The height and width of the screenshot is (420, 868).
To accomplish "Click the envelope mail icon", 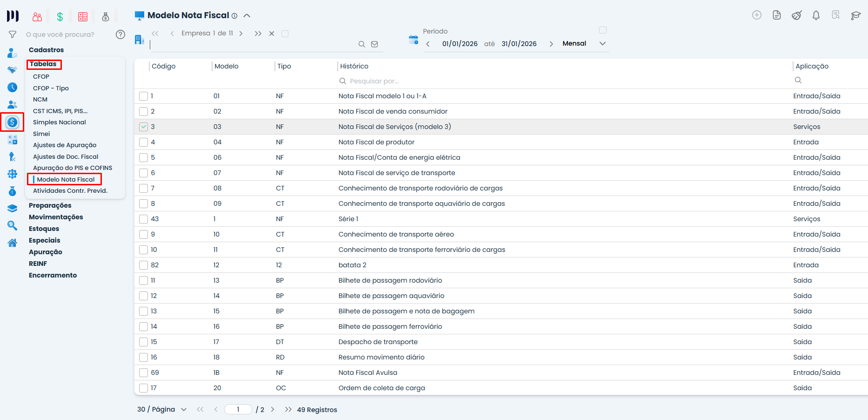I will [374, 44].
